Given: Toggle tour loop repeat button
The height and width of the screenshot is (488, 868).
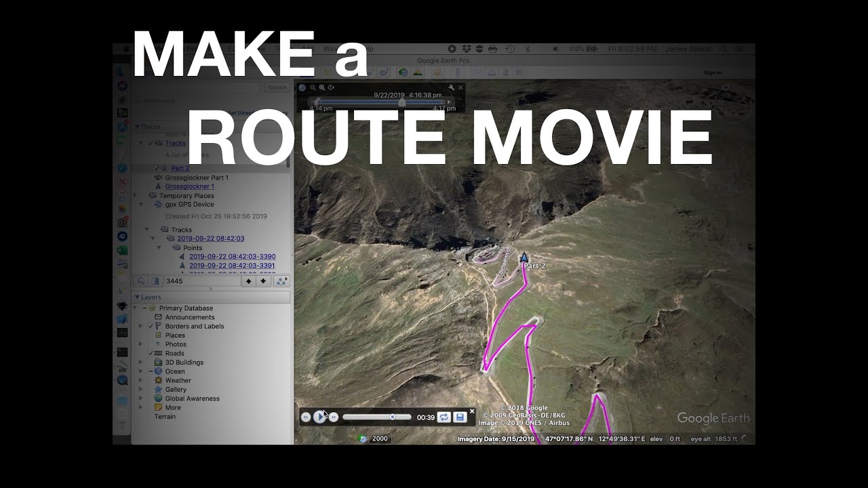Looking at the screenshot, I should coord(443,418).
